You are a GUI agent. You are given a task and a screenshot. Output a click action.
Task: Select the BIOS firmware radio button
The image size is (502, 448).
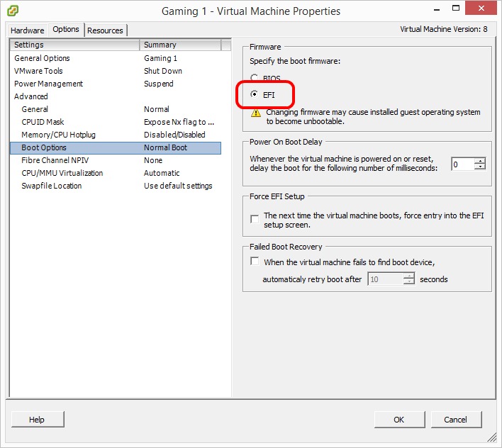(x=255, y=78)
